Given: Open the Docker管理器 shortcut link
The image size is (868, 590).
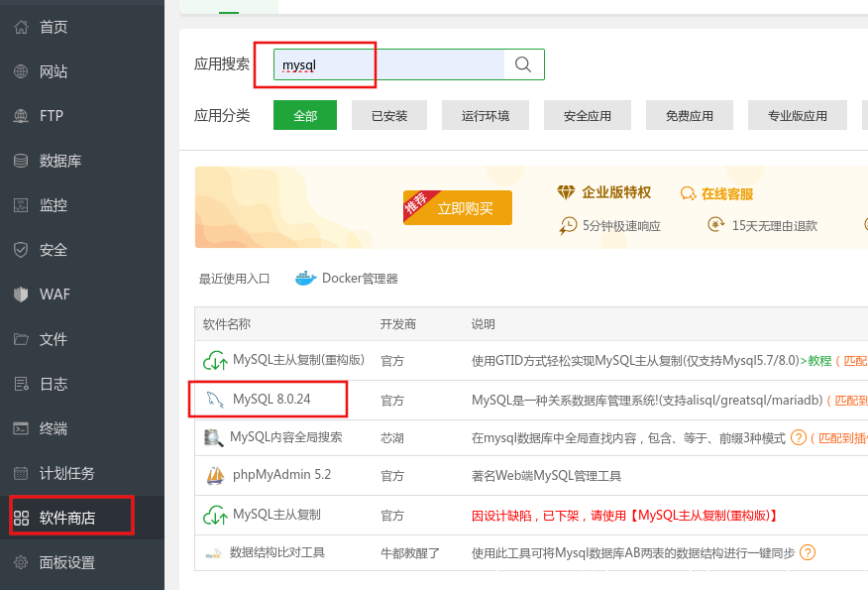Looking at the screenshot, I should point(360,278).
